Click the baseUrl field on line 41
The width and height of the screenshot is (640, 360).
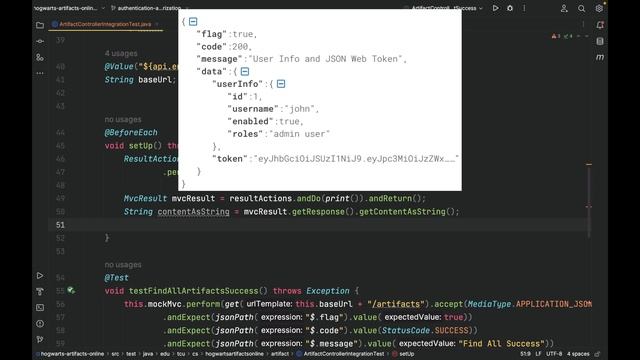tap(156, 80)
